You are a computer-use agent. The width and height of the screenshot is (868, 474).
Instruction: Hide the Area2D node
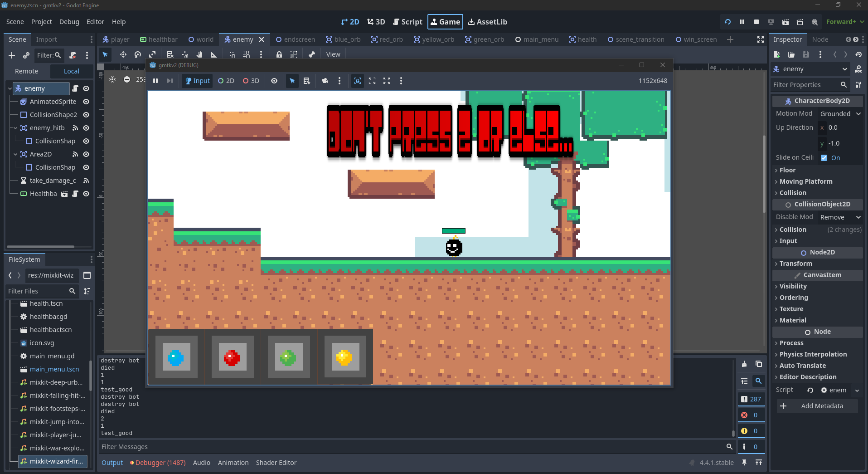tap(86, 154)
